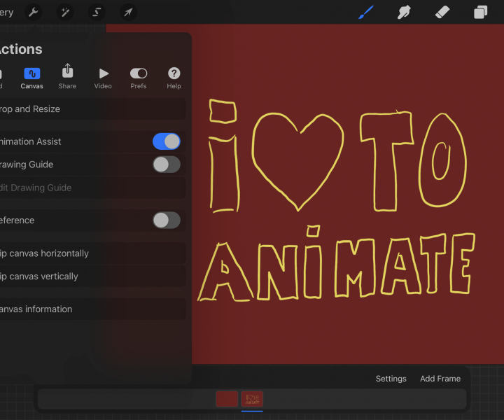Enable the Drawing Guide toggle
Image resolution: width=504 pixels, height=420 pixels.
(167, 164)
